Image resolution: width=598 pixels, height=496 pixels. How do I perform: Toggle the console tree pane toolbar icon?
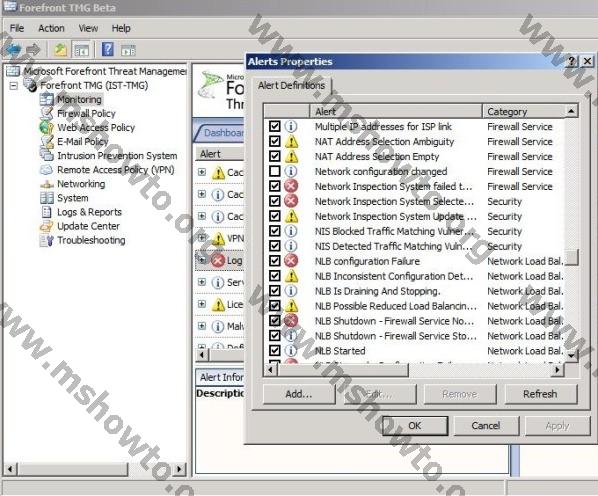(x=82, y=50)
